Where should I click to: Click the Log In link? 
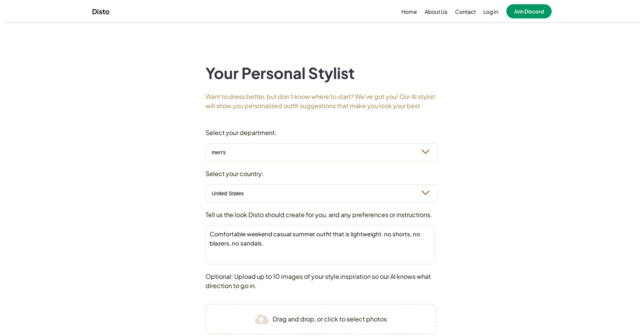(x=491, y=12)
